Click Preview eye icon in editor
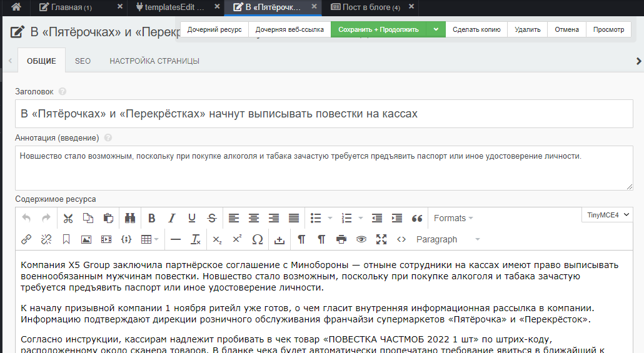 click(x=361, y=239)
